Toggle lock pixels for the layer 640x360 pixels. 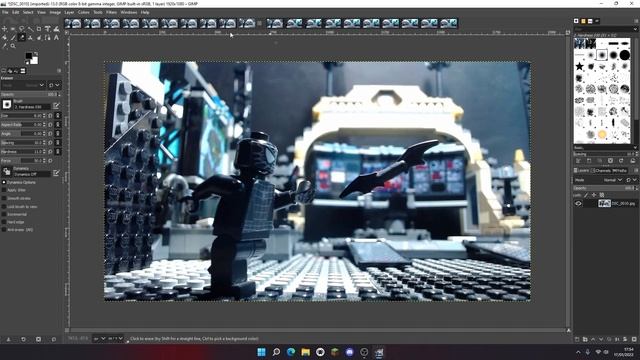[x=586, y=195]
